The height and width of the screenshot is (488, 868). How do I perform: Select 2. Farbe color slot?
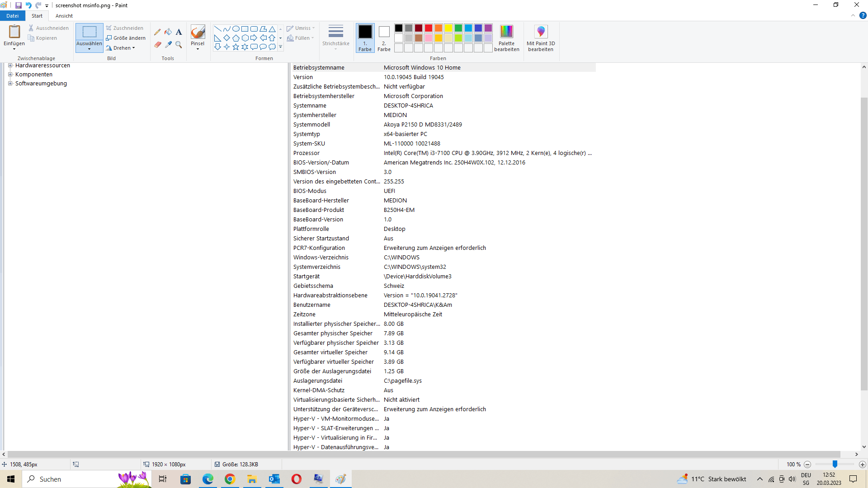[384, 38]
